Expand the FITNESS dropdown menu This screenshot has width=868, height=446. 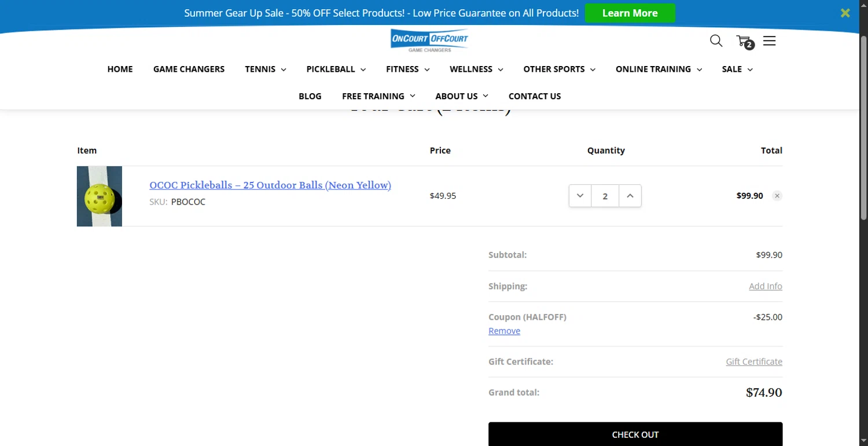tap(408, 69)
